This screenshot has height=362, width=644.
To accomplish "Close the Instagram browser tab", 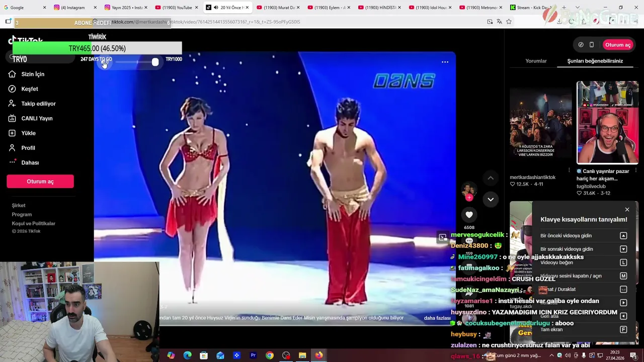I will pos(95,8).
